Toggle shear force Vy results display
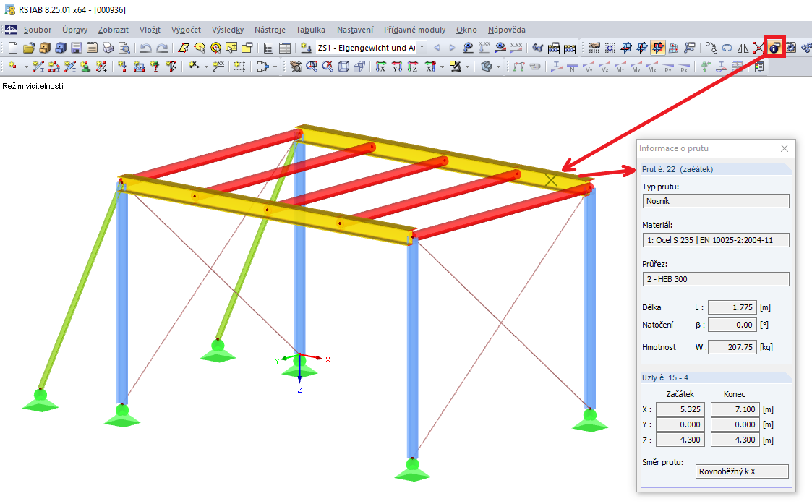Image resolution: width=812 pixels, height=504 pixels. pyautogui.click(x=589, y=67)
